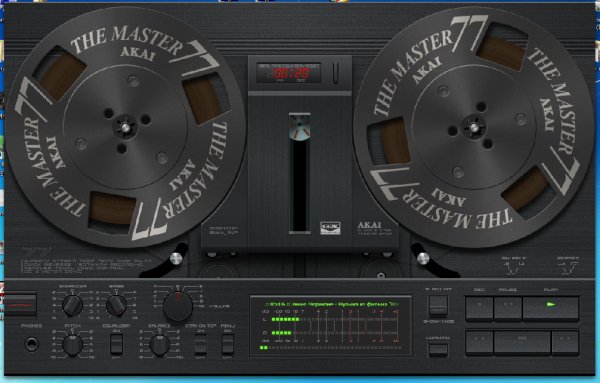Click the BASS rotary knob
Screen dimensions: 600x383
click(116, 305)
